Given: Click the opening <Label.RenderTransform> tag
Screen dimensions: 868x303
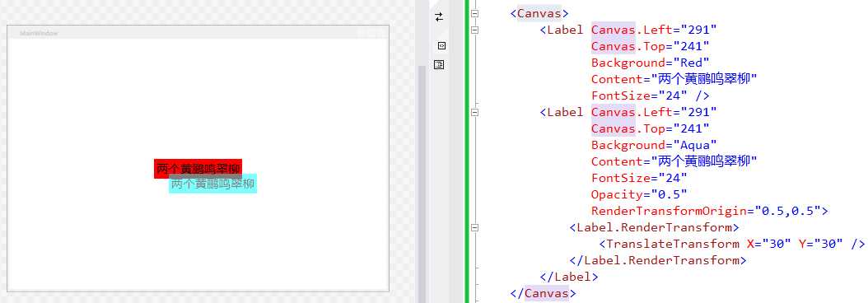Looking at the screenshot, I should (655, 228).
